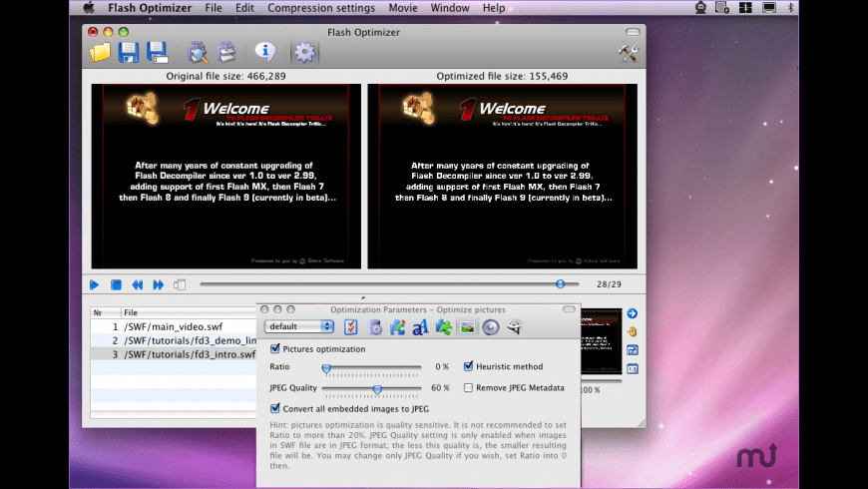
Task: Click the blue arrow icon beside thumbnail
Action: coord(633,313)
